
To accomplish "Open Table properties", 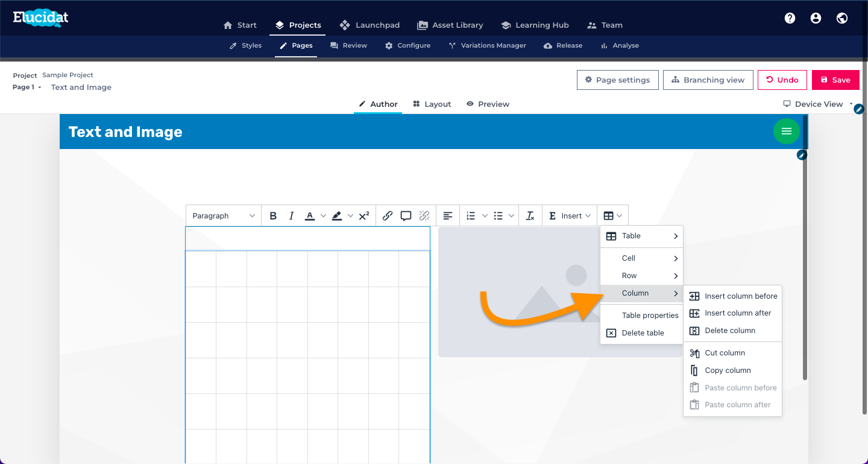I will coord(641,316).
